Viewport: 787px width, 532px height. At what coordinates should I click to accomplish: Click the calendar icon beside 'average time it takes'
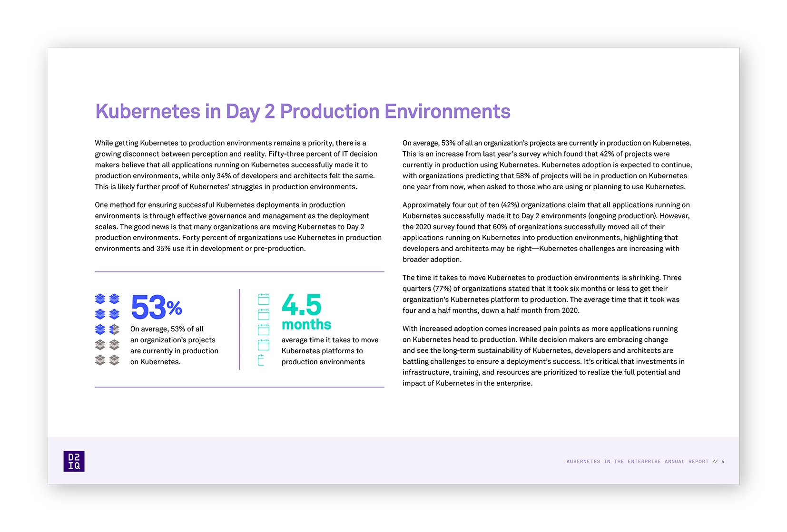pyautogui.click(x=264, y=345)
